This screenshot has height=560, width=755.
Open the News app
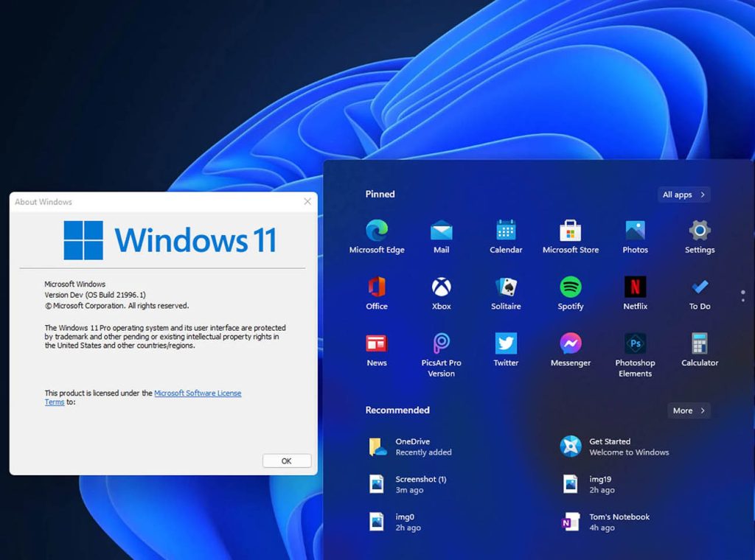click(x=377, y=350)
